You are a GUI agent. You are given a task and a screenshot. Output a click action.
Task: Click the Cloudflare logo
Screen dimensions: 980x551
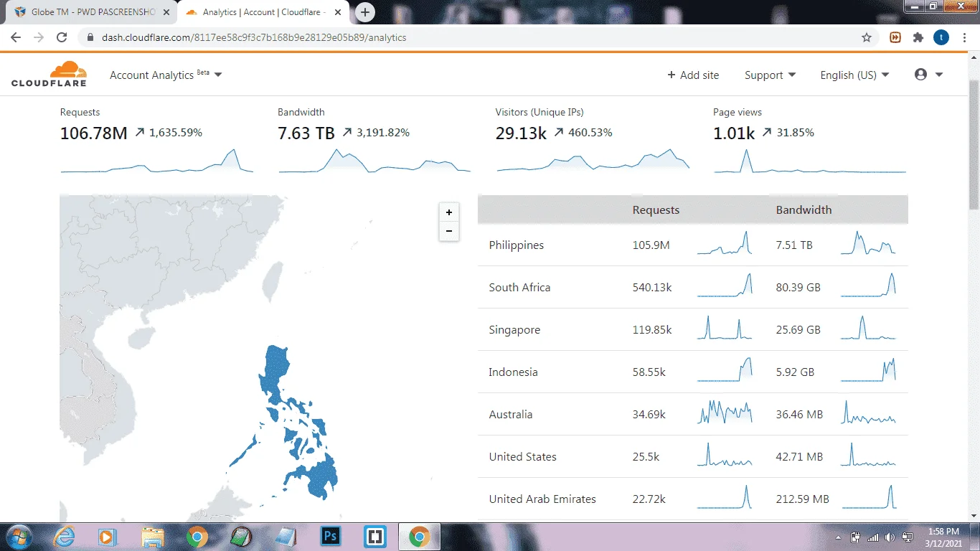(x=49, y=74)
